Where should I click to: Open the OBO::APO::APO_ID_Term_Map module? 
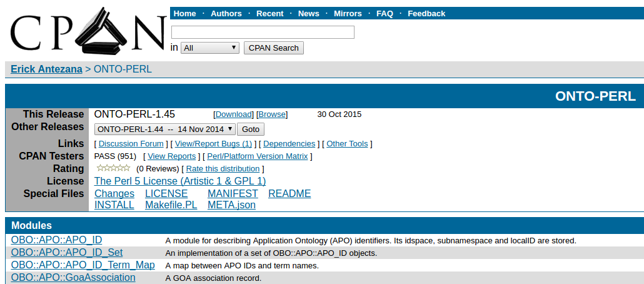[83, 265]
